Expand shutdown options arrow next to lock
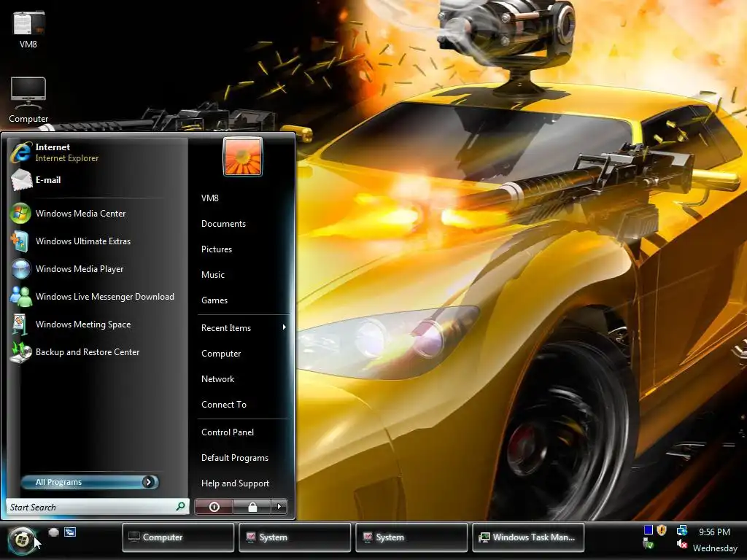 pos(279,507)
